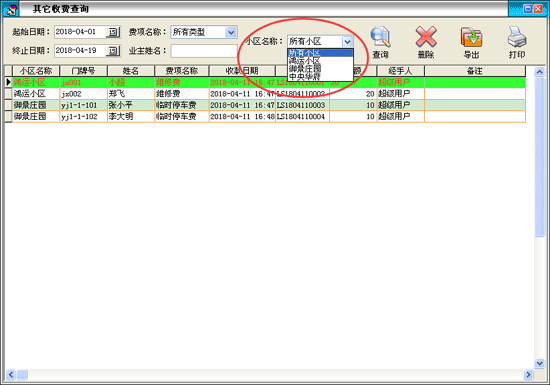Open the 终止日期 calendar picker icon
Viewport: 550px width, 385px height.
tap(113, 51)
